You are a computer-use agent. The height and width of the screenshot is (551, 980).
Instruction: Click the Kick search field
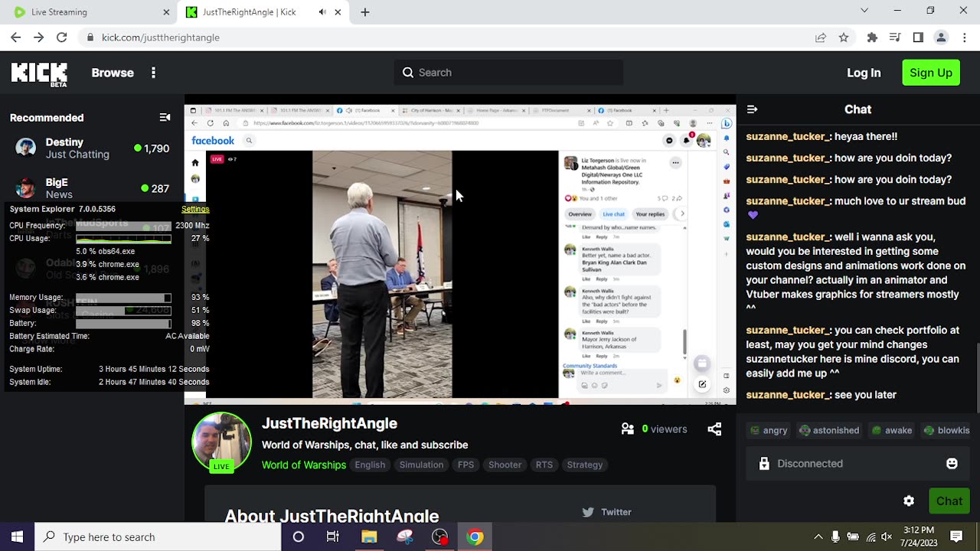click(508, 73)
